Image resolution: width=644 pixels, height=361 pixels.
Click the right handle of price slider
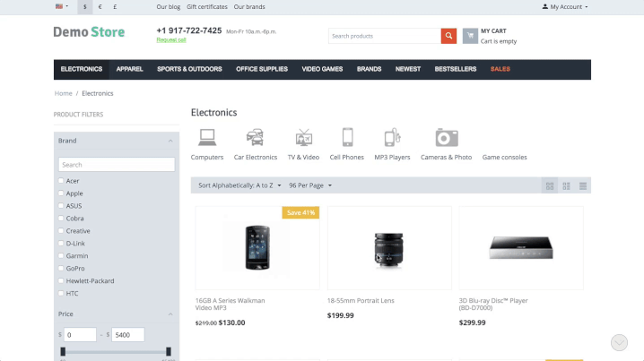pyautogui.click(x=169, y=351)
